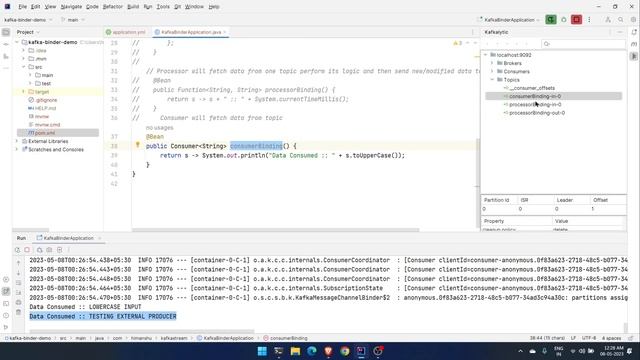This screenshot has width=640, height=360.
Task: Open the Notifications icon on right stripe
Action: coord(634,32)
